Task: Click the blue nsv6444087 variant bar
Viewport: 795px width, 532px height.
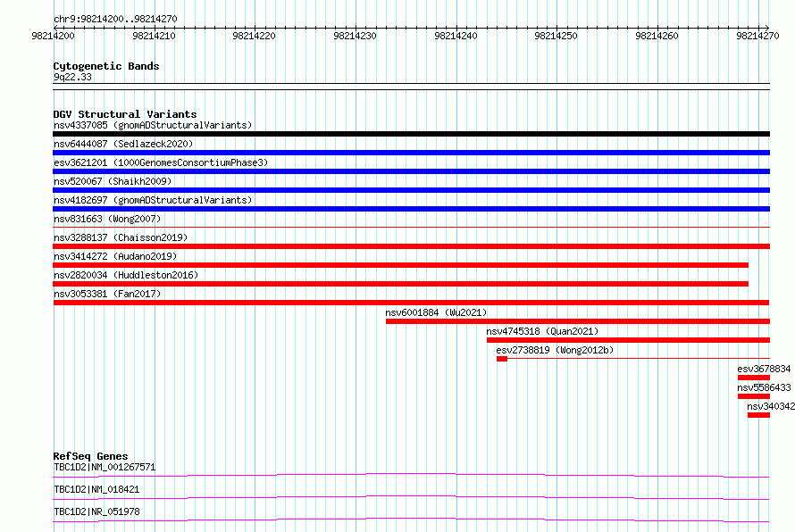Action: point(411,153)
